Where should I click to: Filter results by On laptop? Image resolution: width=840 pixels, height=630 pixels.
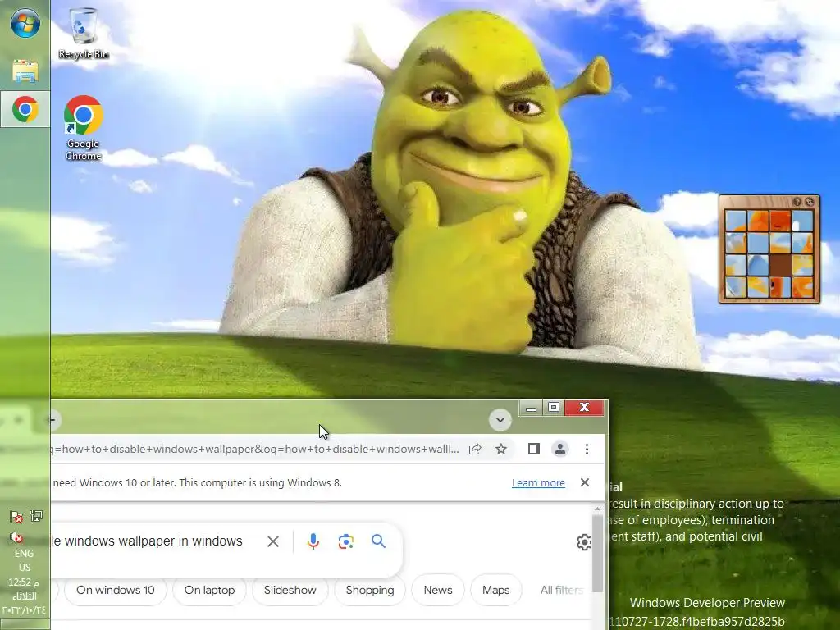click(209, 590)
